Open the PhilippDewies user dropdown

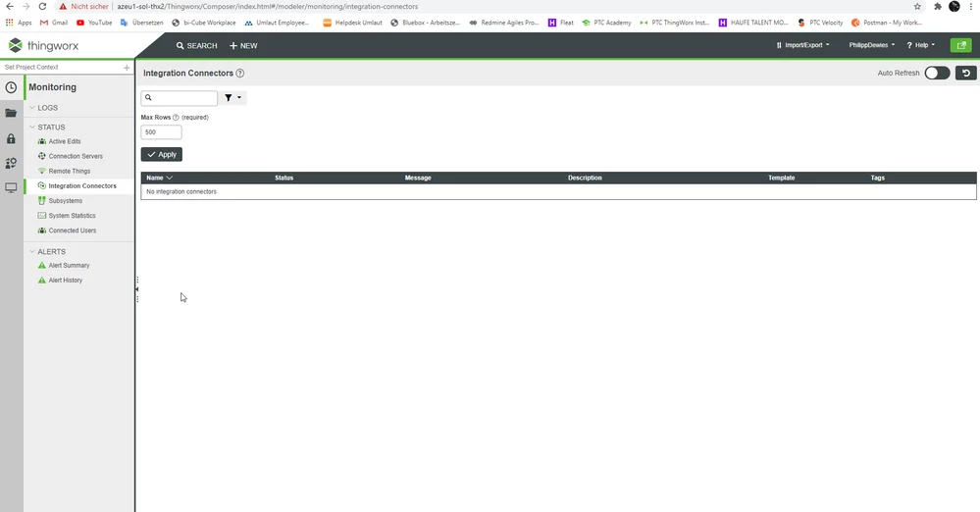point(872,45)
